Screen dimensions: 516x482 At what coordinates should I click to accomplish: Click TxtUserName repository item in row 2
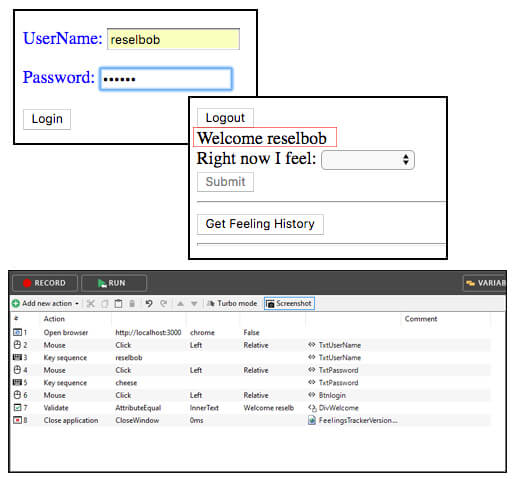pyautogui.click(x=340, y=345)
